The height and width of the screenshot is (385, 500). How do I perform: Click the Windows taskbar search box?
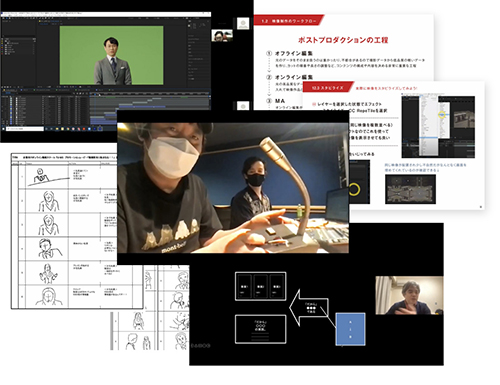25,129
